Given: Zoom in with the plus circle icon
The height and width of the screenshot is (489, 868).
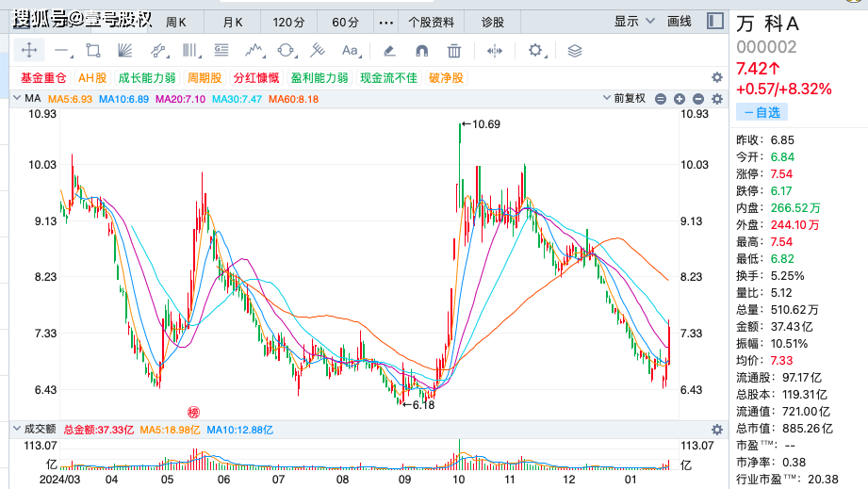Looking at the screenshot, I should [x=680, y=99].
